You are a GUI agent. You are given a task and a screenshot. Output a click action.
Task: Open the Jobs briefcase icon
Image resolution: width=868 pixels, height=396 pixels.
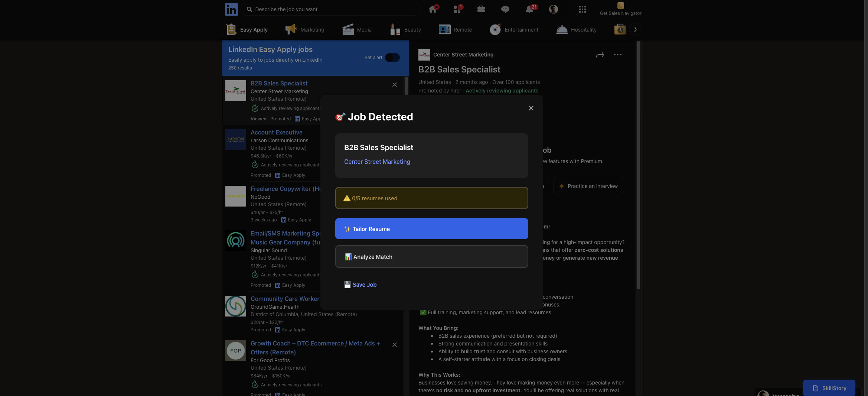coord(481,9)
